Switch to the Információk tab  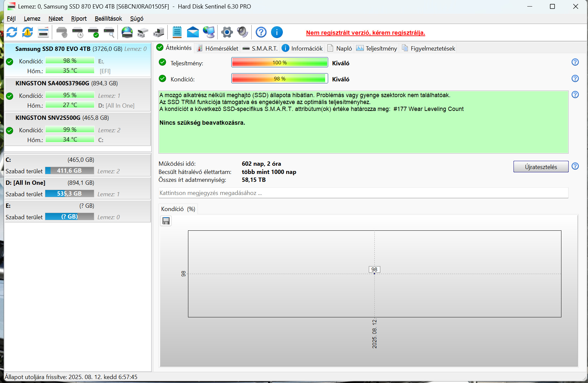pyautogui.click(x=303, y=48)
